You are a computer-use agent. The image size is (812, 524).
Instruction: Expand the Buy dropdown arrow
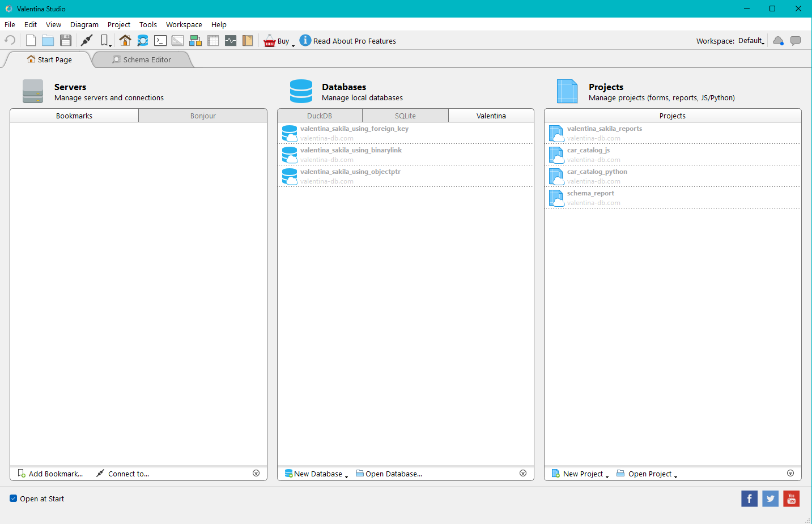pos(293,45)
